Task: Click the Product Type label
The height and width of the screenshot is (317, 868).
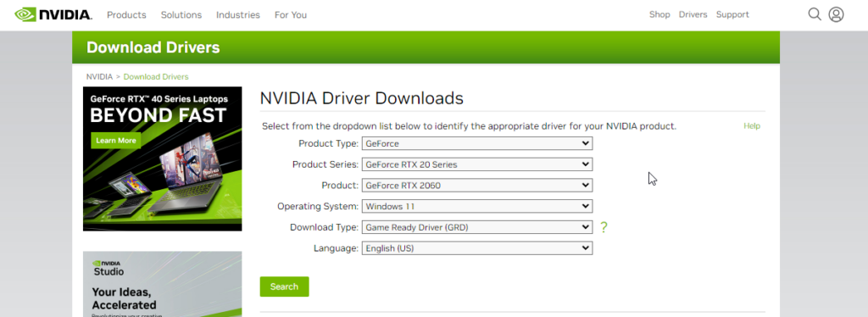Action: point(329,144)
